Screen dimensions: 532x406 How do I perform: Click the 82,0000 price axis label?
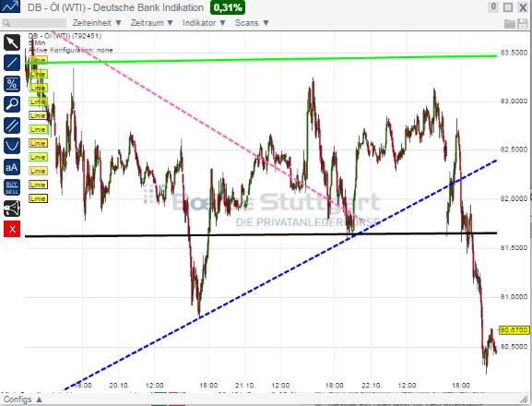(514, 198)
